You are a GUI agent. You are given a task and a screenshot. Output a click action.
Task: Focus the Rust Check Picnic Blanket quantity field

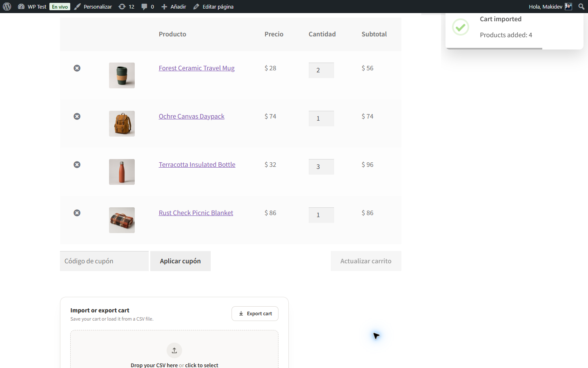pyautogui.click(x=321, y=215)
